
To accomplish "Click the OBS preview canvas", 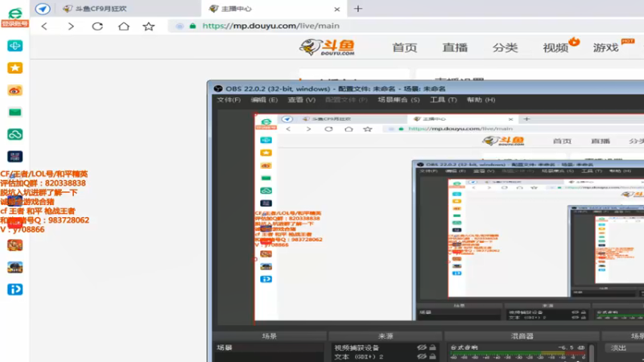I will (x=449, y=217).
